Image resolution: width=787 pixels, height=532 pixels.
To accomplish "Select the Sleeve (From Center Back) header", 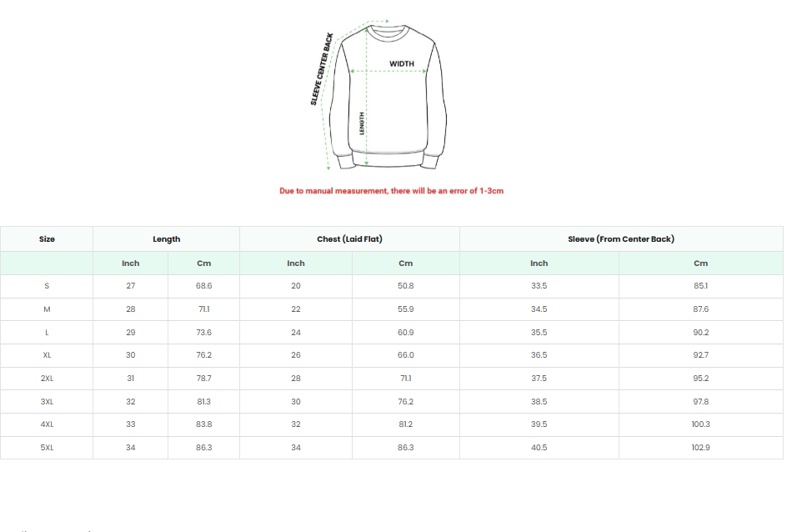I will (x=621, y=238).
